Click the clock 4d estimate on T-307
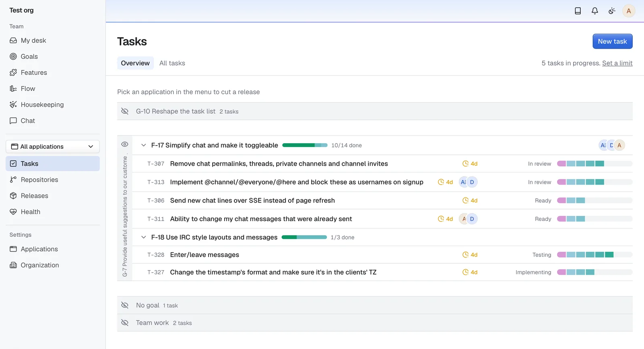The image size is (644, 349). click(x=470, y=164)
